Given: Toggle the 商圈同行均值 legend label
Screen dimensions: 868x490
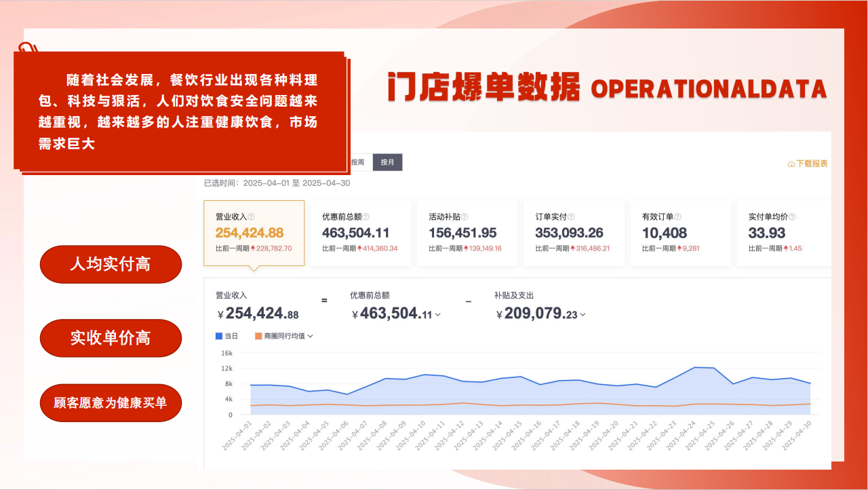Looking at the screenshot, I should point(284,336).
